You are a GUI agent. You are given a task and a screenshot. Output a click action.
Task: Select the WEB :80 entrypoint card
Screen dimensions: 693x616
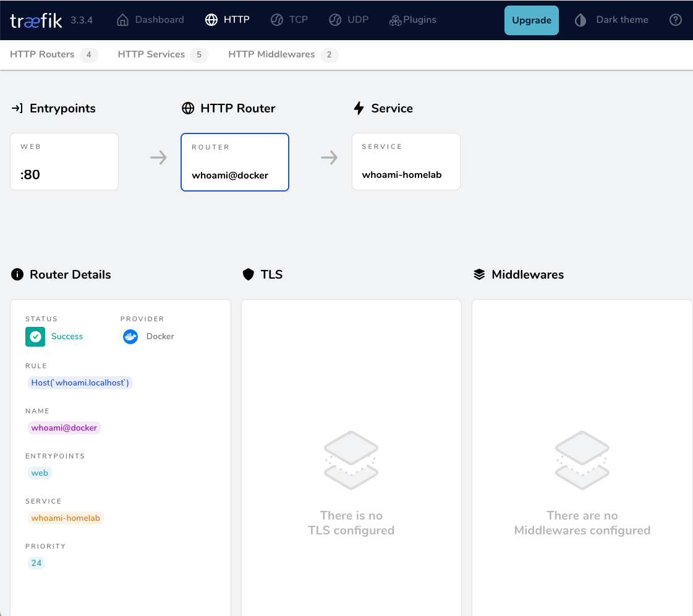[64, 161]
